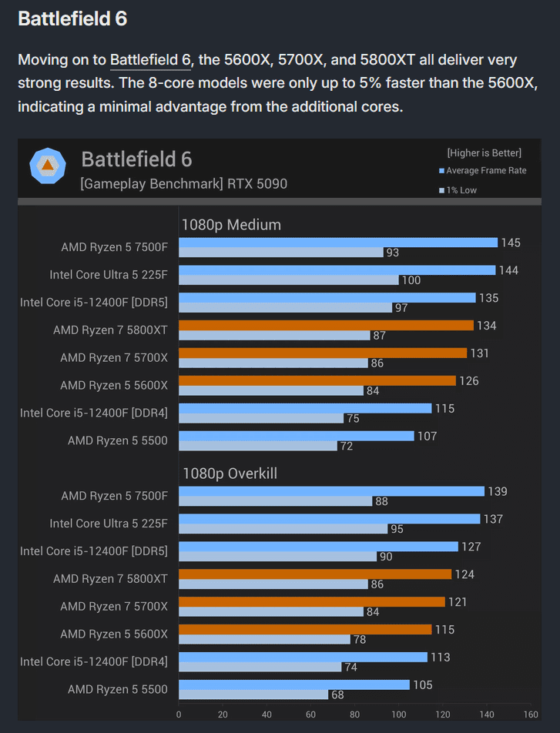Click the orange 121 bar in 1080p Overkill

pyautogui.click(x=311, y=601)
